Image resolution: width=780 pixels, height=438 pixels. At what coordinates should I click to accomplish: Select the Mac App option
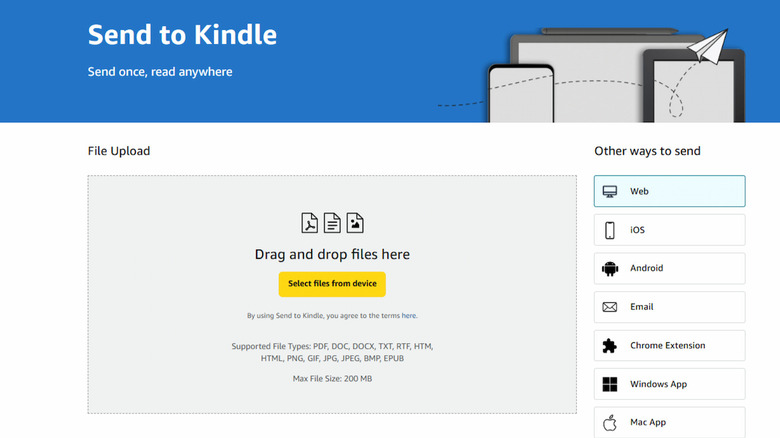coord(670,422)
